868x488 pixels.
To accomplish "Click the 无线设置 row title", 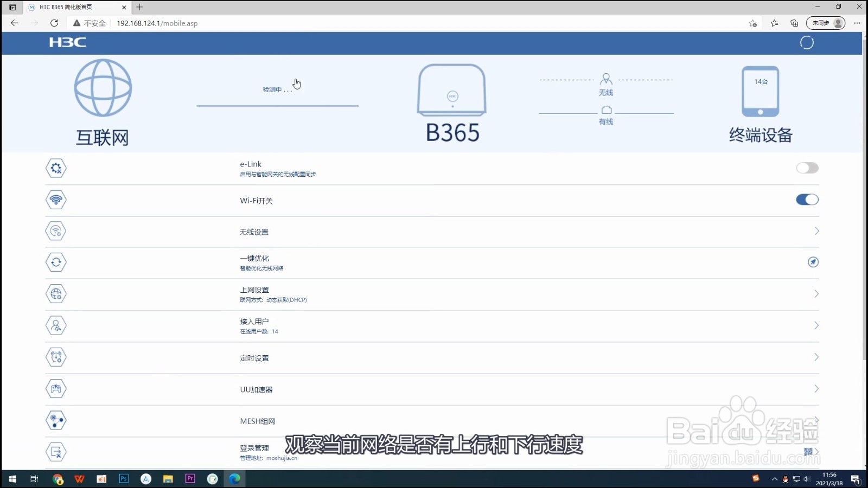I will pos(254,232).
